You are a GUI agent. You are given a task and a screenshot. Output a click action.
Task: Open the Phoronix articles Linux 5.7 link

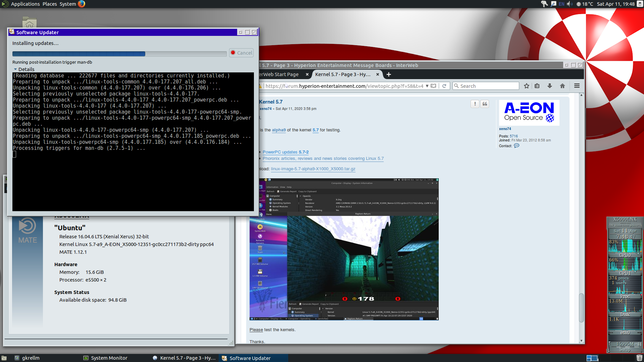click(323, 159)
